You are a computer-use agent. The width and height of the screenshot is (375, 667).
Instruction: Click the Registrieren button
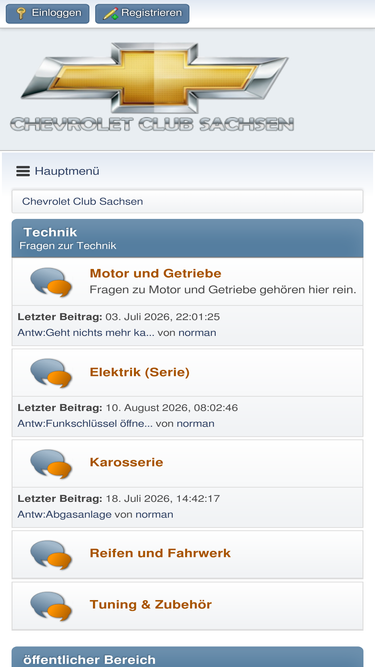[x=142, y=13]
